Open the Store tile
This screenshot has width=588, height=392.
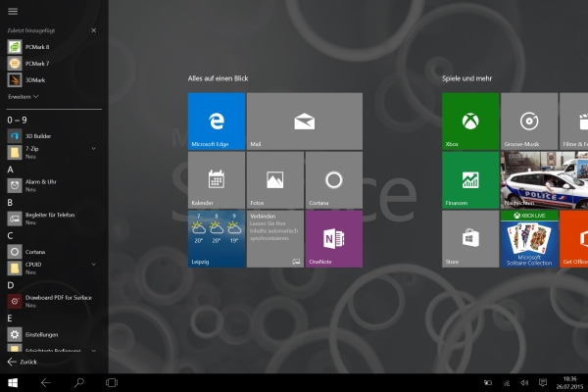[470, 239]
